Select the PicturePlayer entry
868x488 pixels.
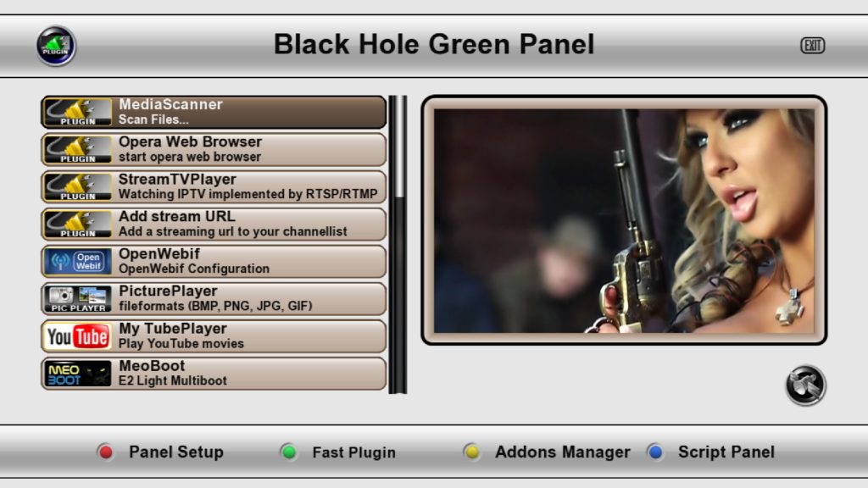[x=214, y=299]
